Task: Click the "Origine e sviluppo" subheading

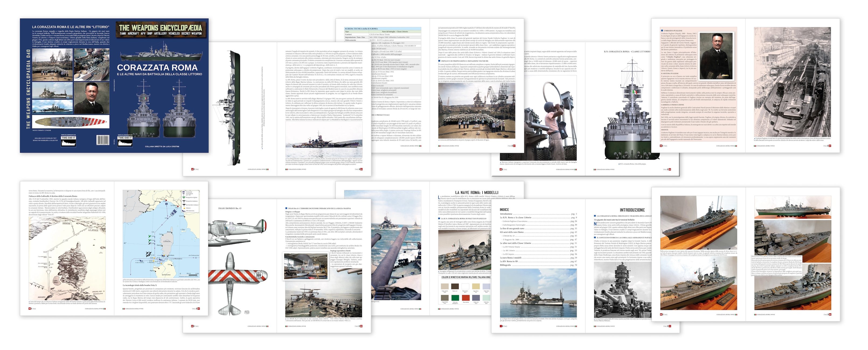Action: 293,212
